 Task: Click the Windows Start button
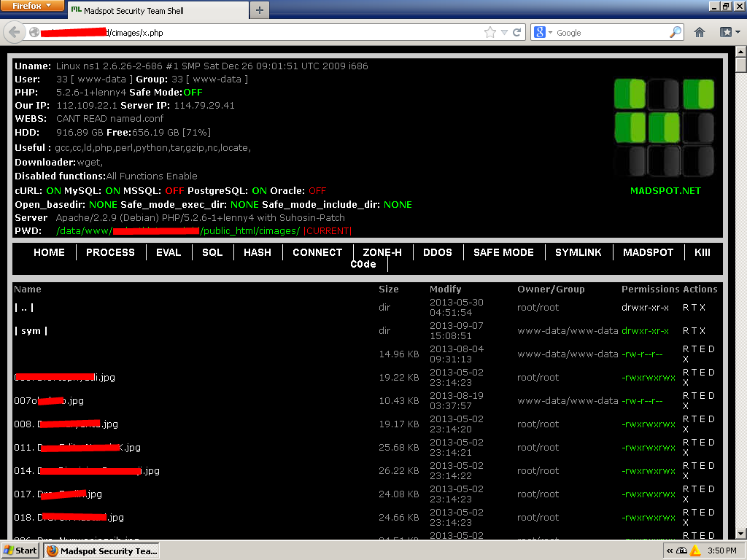coord(19,551)
